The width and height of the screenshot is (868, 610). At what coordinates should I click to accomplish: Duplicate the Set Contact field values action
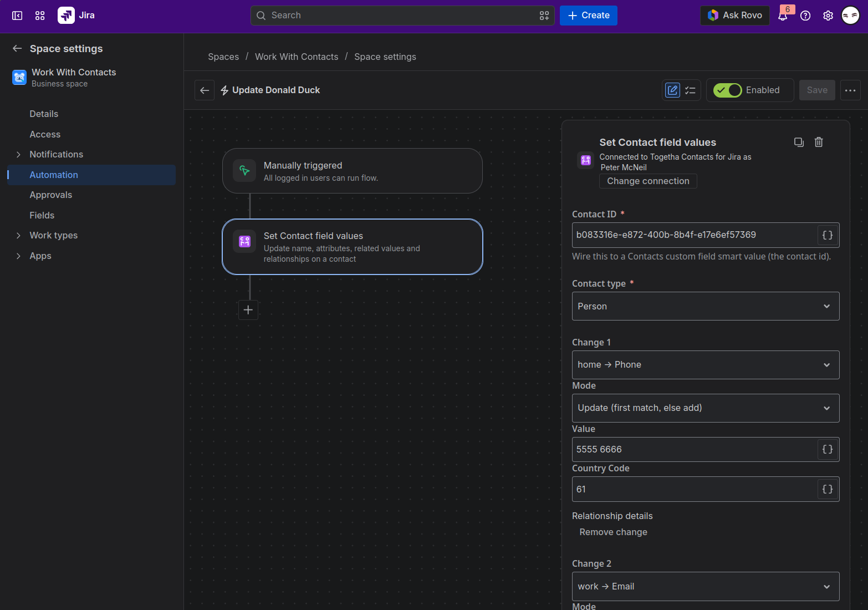tap(799, 142)
